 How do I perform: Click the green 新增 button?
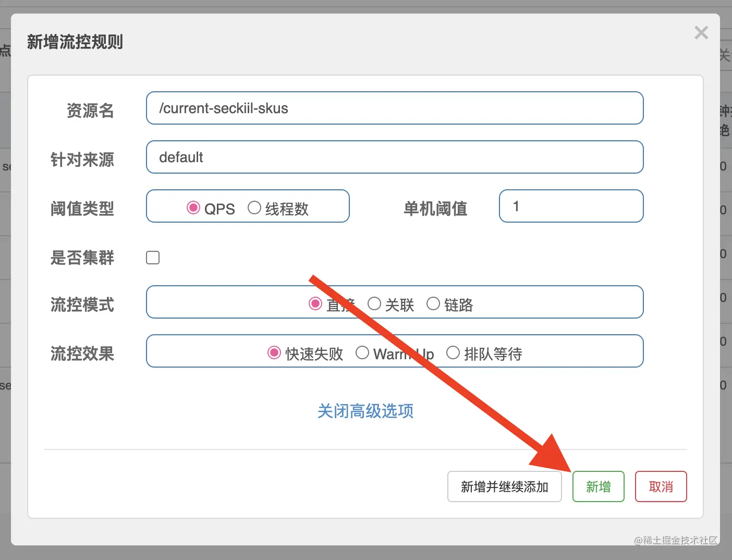pos(599,486)
